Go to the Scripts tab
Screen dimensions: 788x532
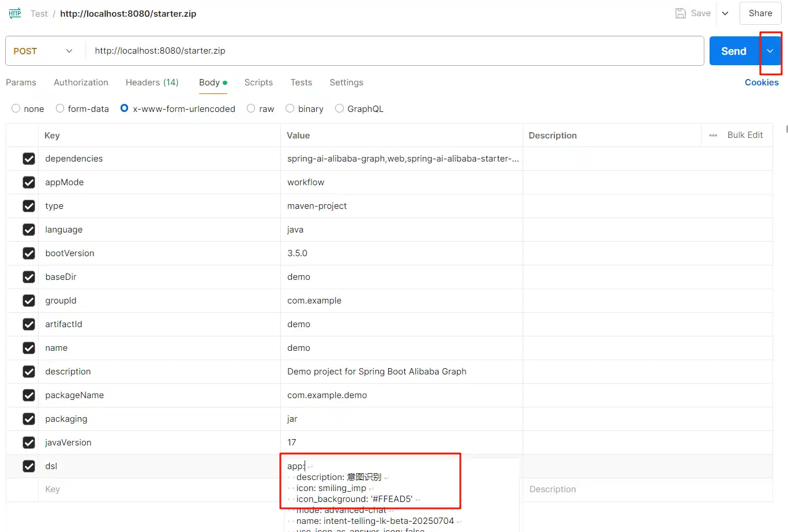click(x=258, y=83)
